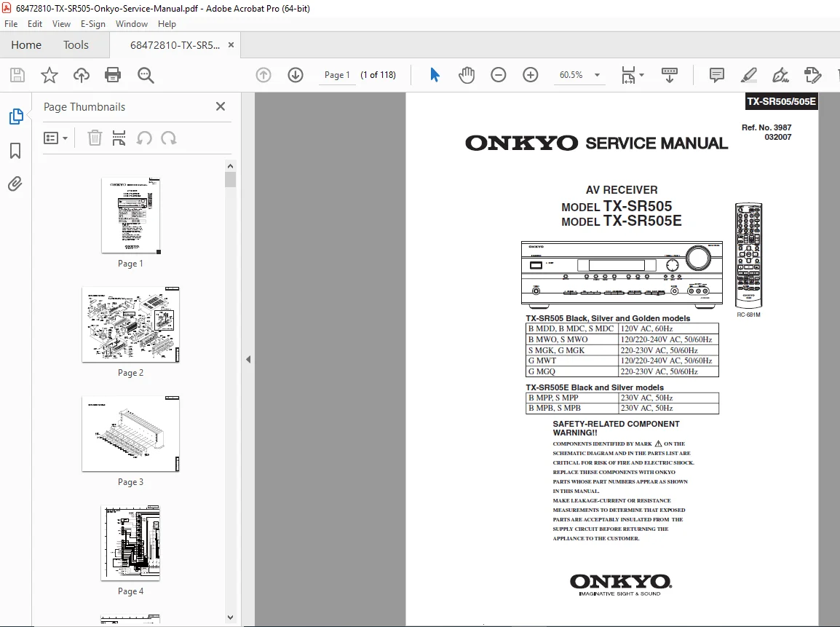
Task: Open the E-Sign menu
Action: click(x=92, y=24)
